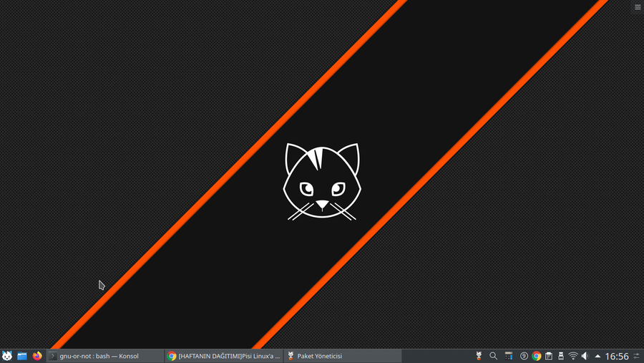Open the package manager cat tray icon
This screenshot has height=363, width=644.
[479, 356]
